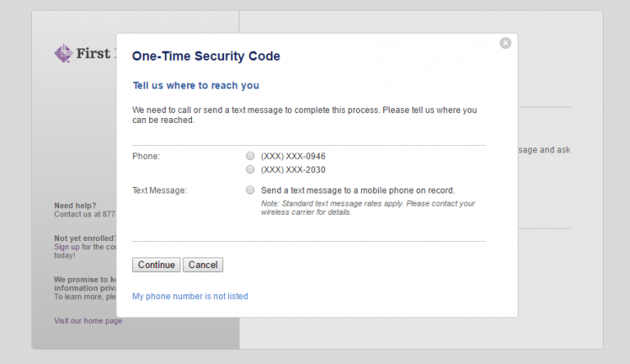Click the purple diamond bank logo
The image size is (630, 364).
pyautogui.click(x=63, y=53)
